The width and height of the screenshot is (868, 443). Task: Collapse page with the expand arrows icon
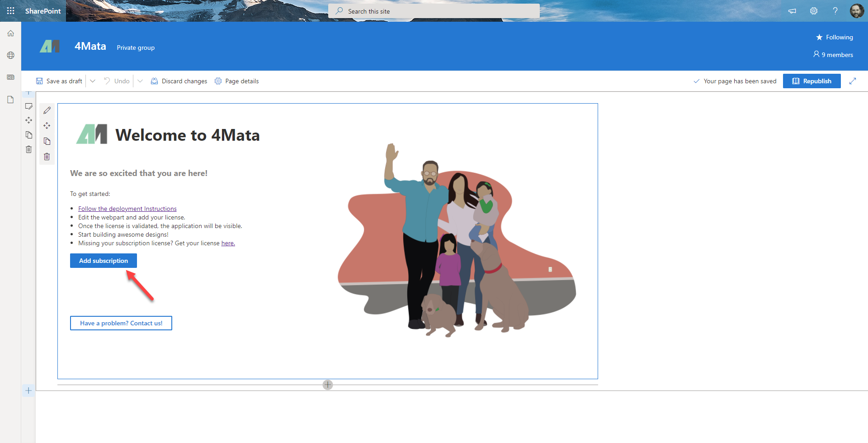(853, 81)
